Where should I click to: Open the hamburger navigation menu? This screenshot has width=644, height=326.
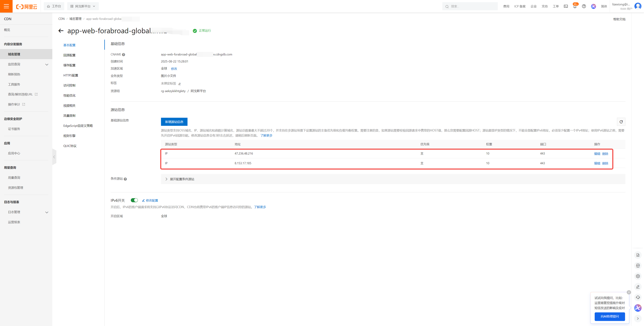click(x=6, y=6)
